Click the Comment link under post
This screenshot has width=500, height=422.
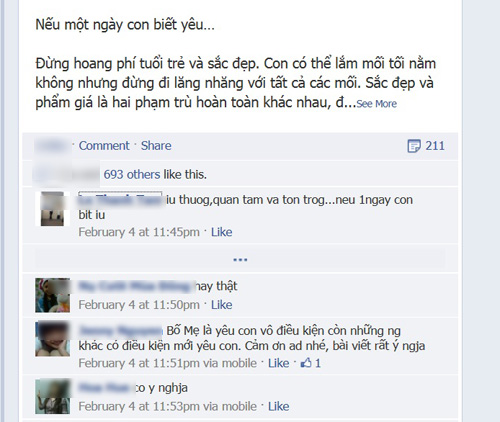104,146
